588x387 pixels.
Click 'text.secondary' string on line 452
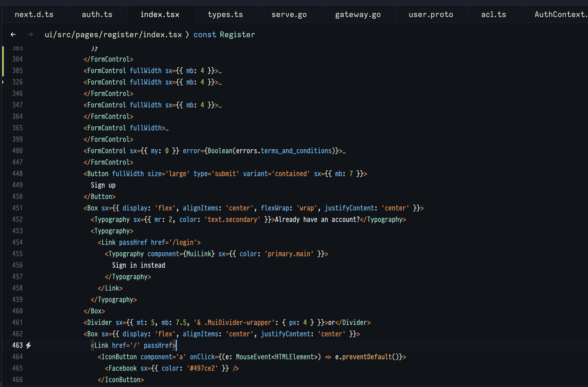[232, 220]
